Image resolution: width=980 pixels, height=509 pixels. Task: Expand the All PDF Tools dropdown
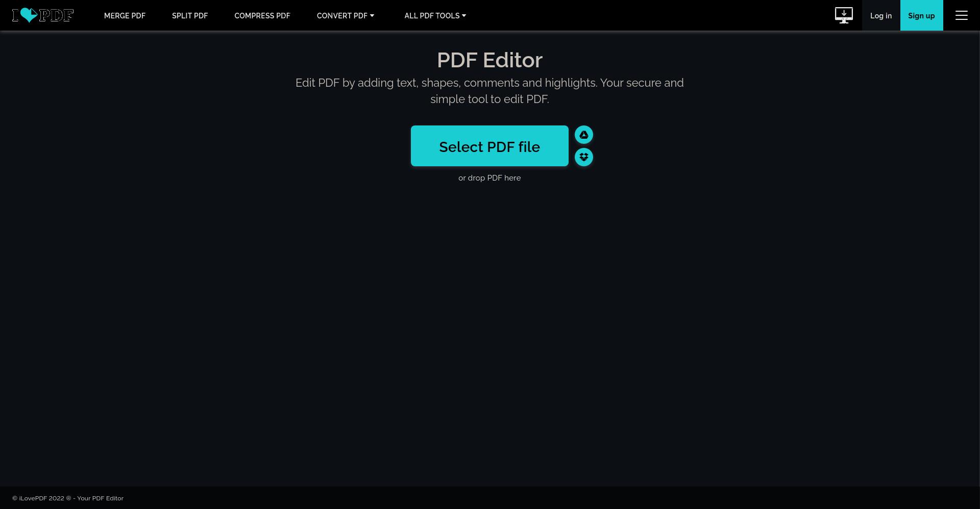pos(435,16)
